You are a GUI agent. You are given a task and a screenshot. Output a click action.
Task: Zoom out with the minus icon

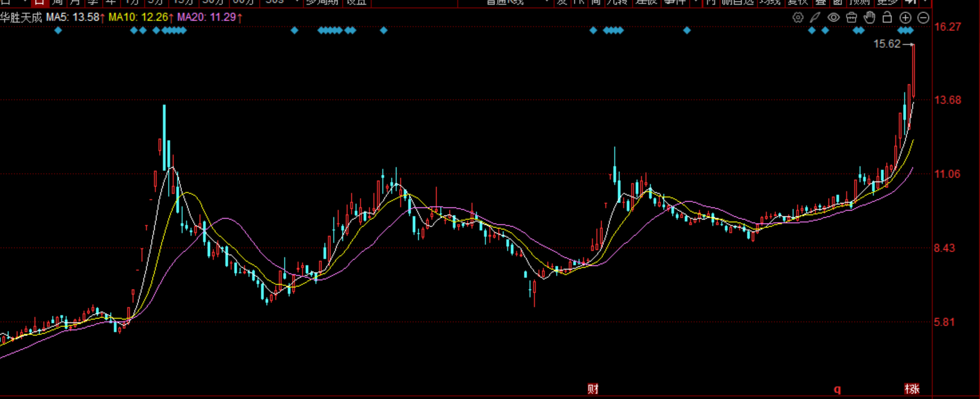[924, 18]
